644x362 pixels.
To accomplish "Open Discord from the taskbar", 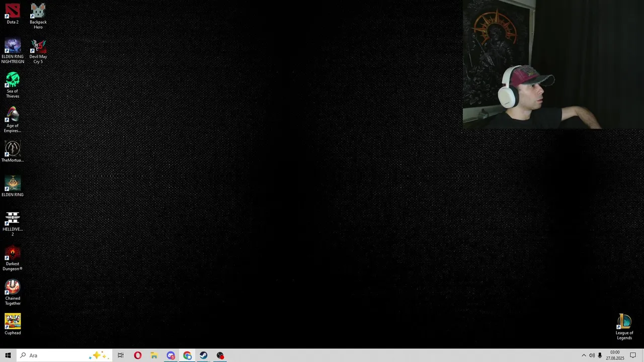I will tap(171, 355).
